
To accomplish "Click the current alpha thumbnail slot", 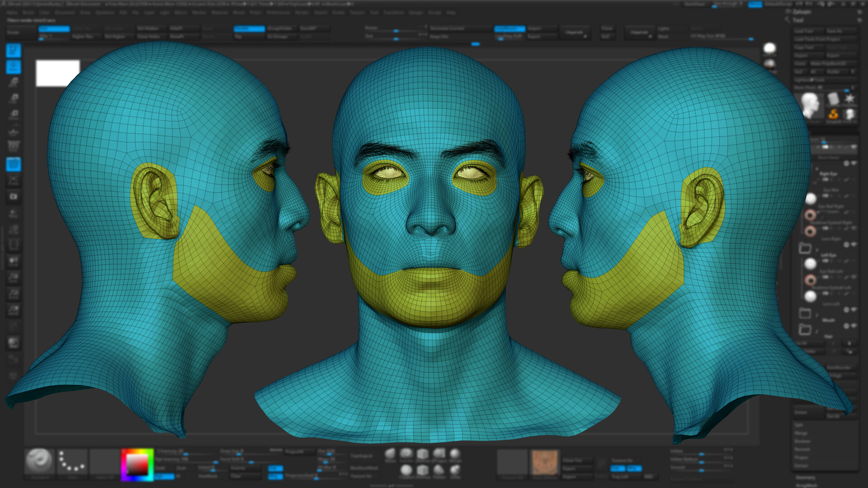I will (x=104, y=462).
